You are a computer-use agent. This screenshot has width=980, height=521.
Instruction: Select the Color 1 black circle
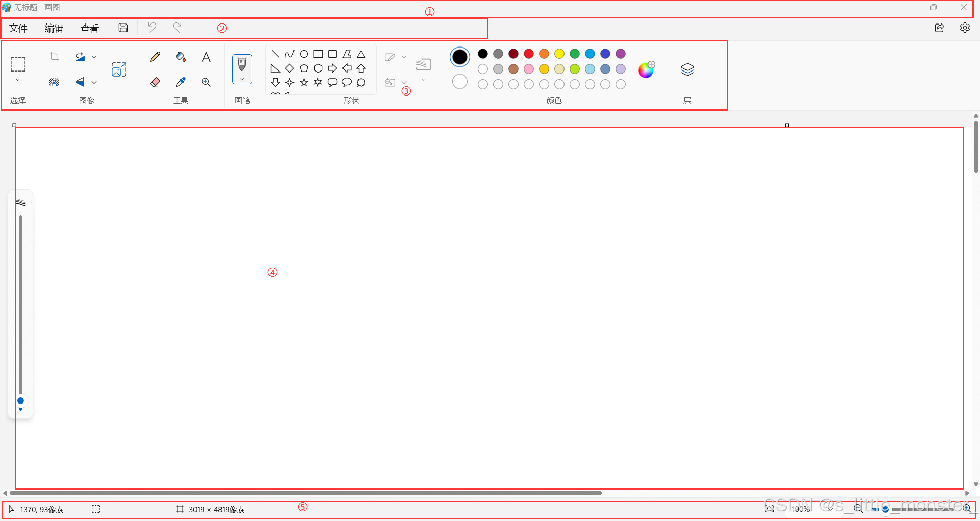[460, 57]
